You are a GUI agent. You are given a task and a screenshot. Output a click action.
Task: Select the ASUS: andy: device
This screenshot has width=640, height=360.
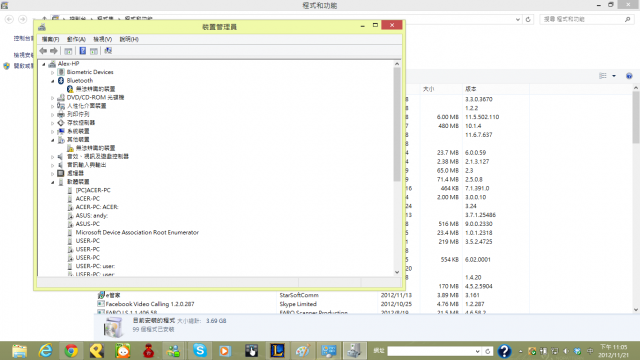[x=91, y=216]
